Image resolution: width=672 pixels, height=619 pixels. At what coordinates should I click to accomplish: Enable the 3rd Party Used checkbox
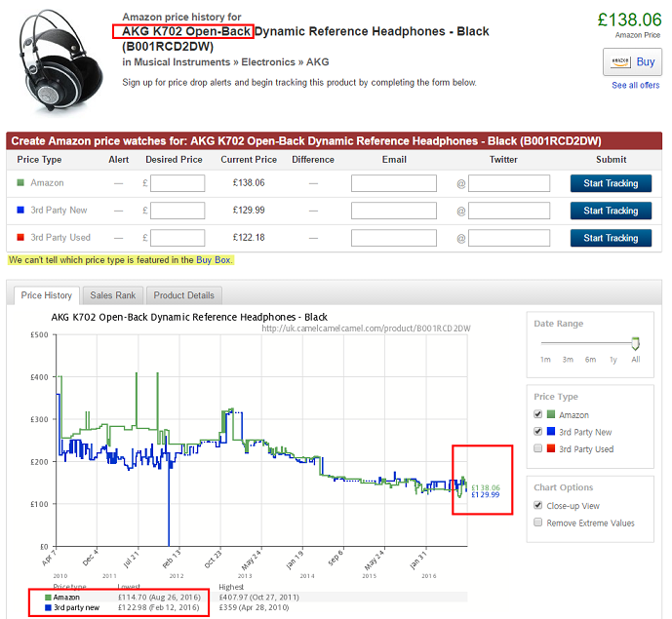(x=539, y=448)
